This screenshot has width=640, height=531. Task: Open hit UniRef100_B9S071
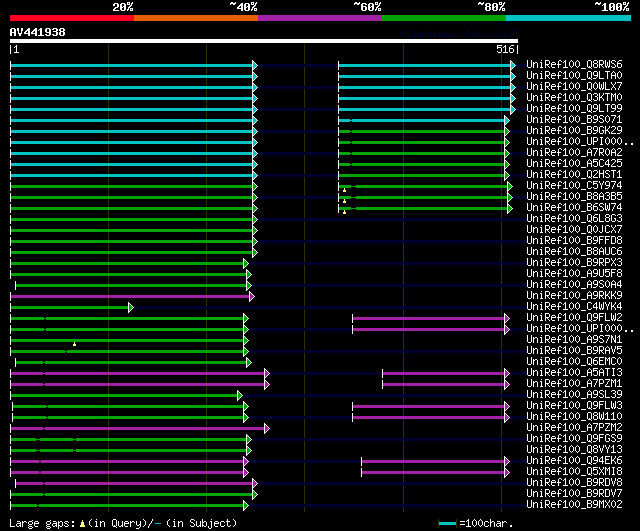click(574, 120)
